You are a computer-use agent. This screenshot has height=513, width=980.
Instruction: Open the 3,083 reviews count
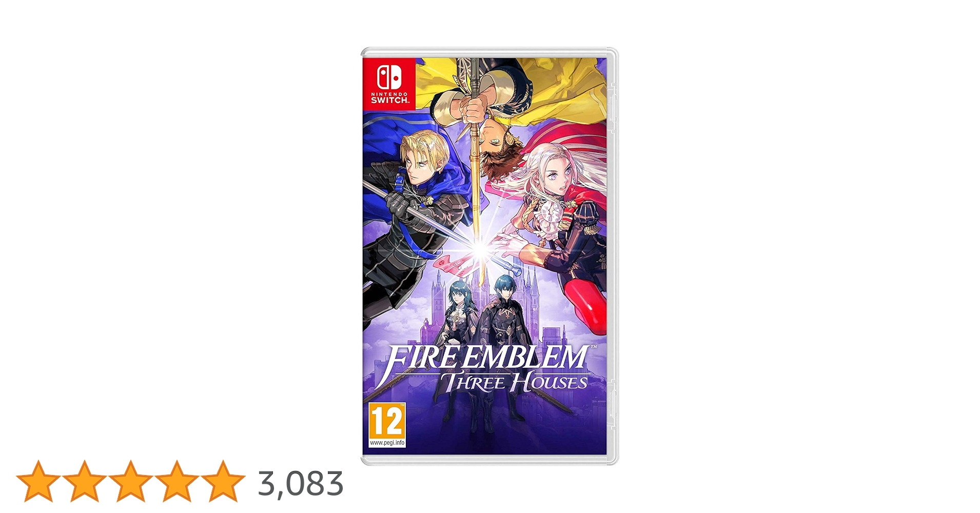coord(301,483)
